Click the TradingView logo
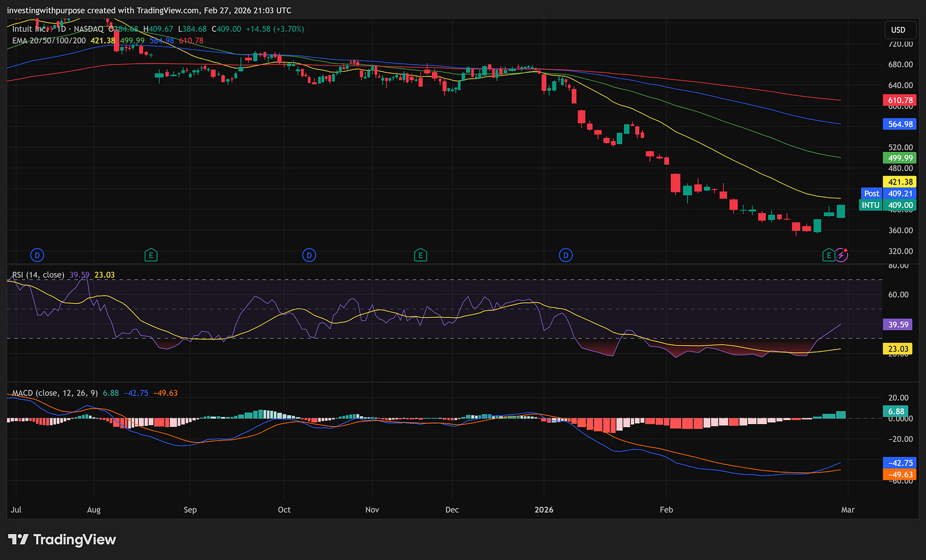This screenshot has width=926, height=560. tap(62, 540)
